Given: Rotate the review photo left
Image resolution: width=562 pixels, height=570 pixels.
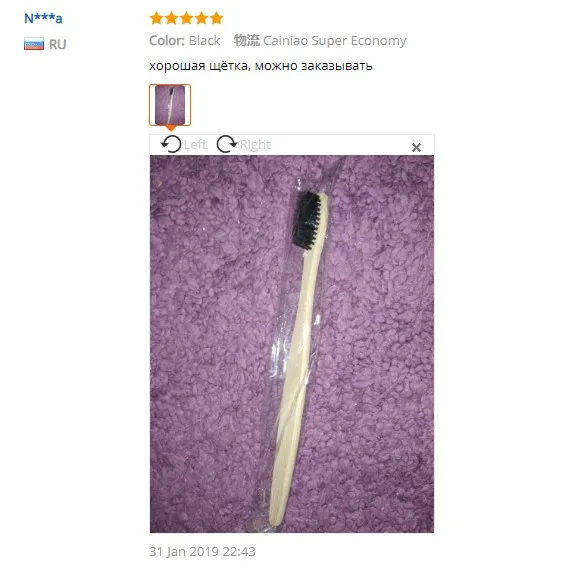Looking at the screenshot, I should coord(170,144).
